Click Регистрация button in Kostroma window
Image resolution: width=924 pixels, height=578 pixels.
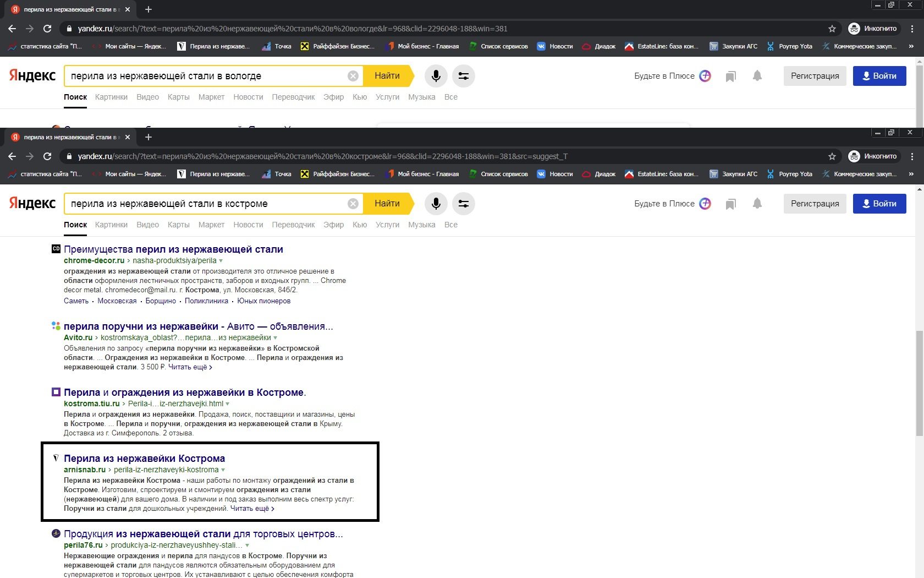[x=815, y=204]
